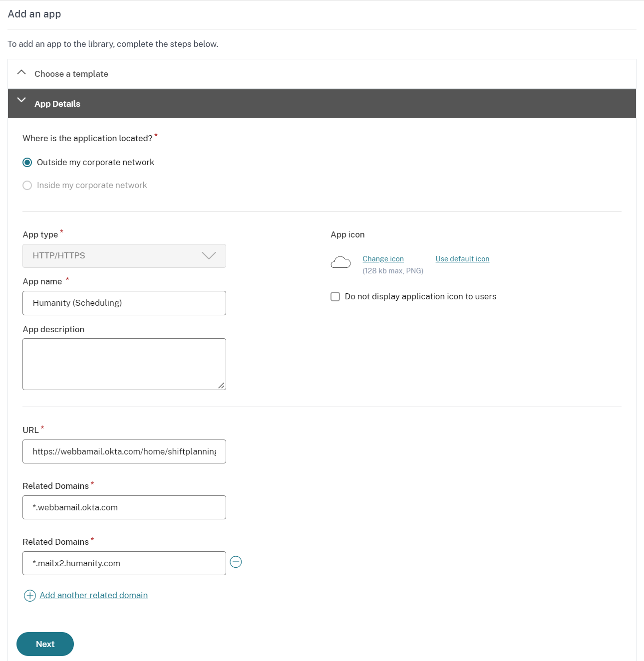The image size is (644, 661).
Task: Click the plus icon to add a domain
Action: click(30, 596)
